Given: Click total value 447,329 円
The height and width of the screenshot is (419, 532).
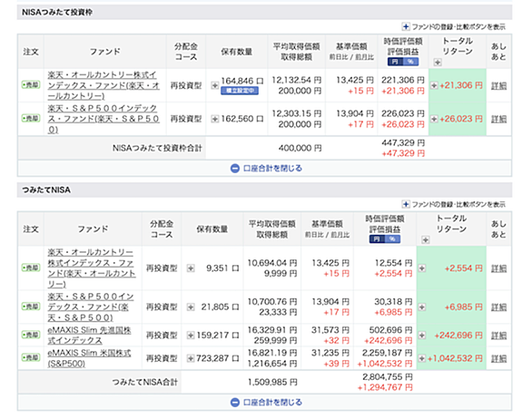Looking at the screenshot, I should coord(403,142).
